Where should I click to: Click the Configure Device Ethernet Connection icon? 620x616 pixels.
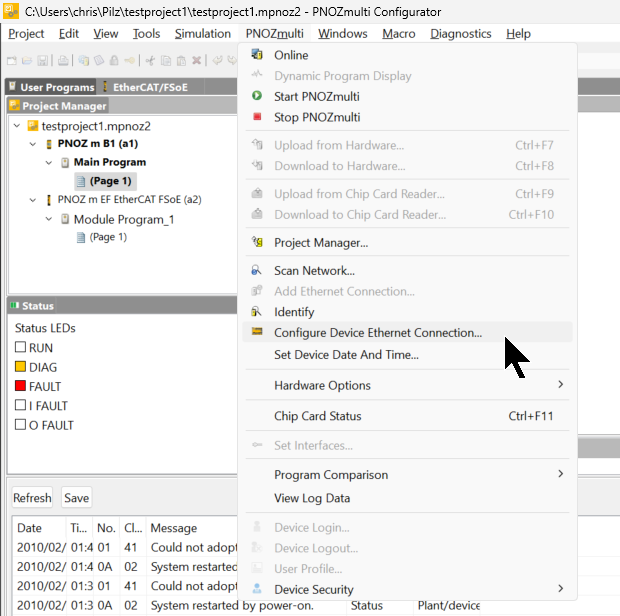pos(257,331)
